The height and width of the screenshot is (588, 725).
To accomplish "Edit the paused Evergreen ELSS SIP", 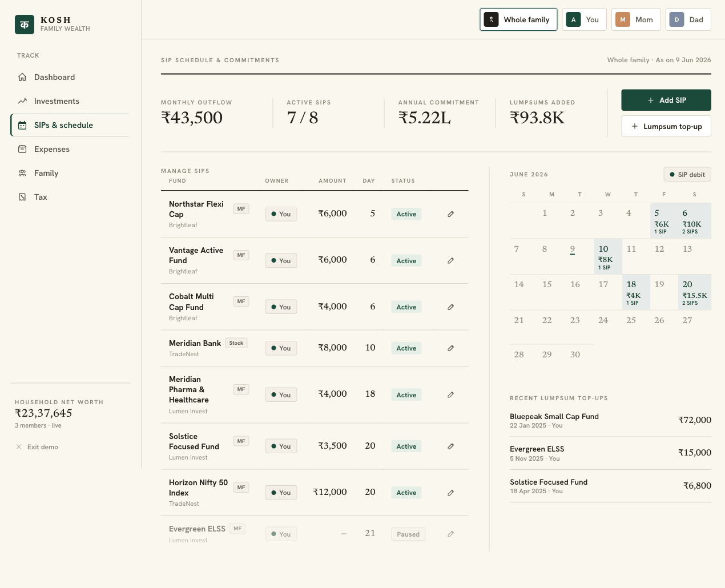I will 450,534.
